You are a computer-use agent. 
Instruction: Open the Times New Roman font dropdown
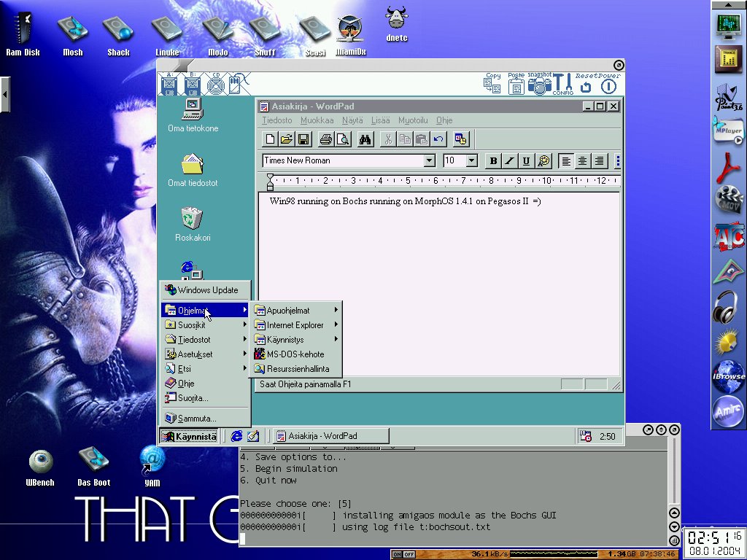pyautogui.click(x=429, y=161)
